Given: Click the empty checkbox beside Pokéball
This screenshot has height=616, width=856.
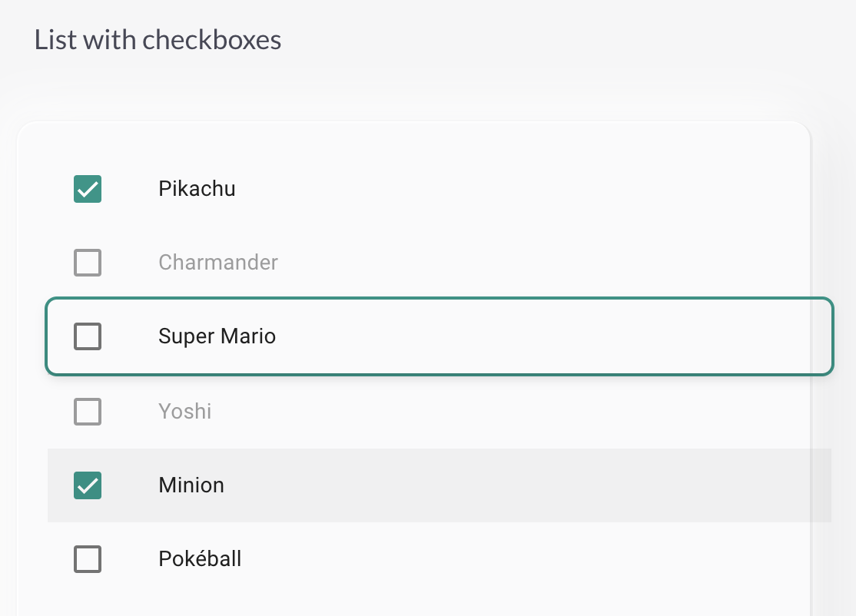Looking at the screenshot, I should [x=87, y=559].
